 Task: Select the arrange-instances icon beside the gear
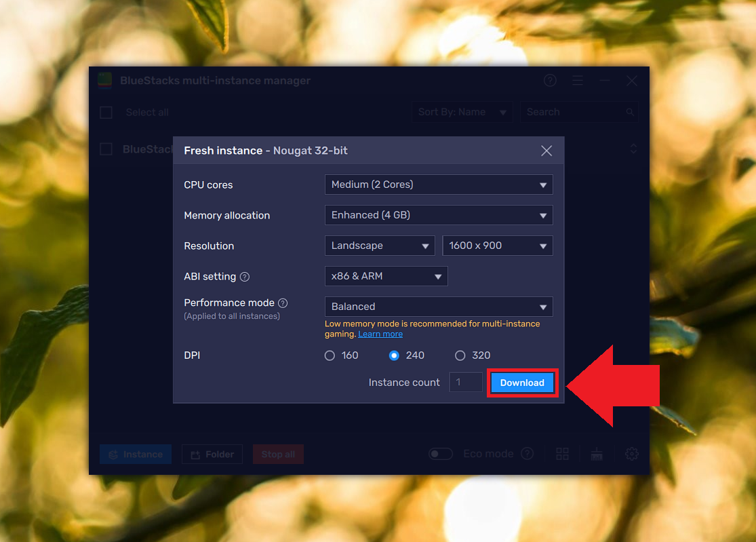coord(597,453)
